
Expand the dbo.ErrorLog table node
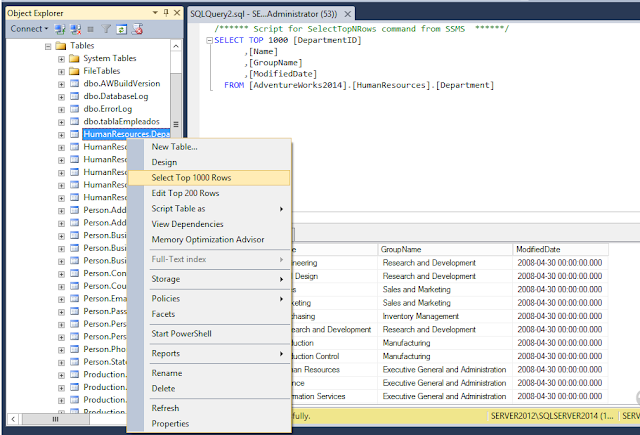pos(61,110)
